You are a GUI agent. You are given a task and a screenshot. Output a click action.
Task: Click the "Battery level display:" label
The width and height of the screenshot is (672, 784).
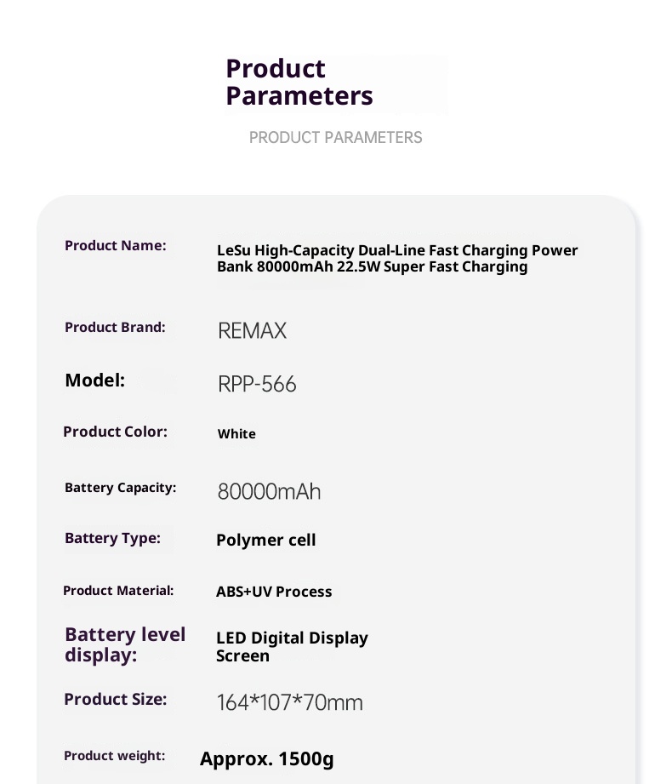[x=124, y=645]
